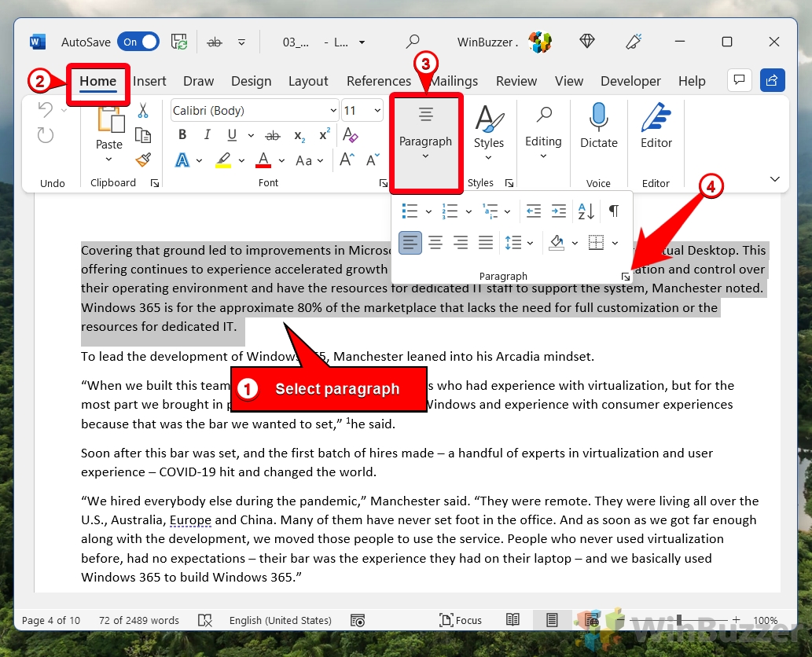The height and width of the screenshot is (657, 812).
Task: Open the Comments pane button
Action: tap(739, 80)
